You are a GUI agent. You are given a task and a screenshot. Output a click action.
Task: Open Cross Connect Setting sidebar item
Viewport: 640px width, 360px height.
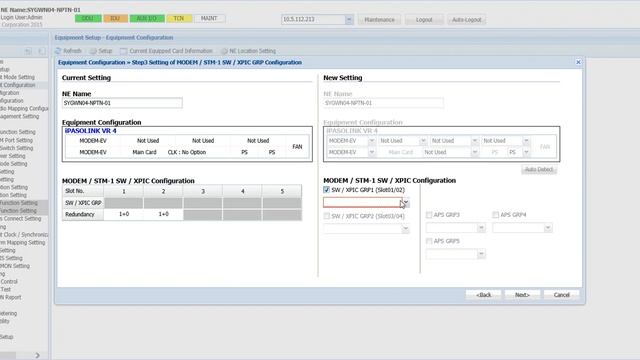(21, 219)
